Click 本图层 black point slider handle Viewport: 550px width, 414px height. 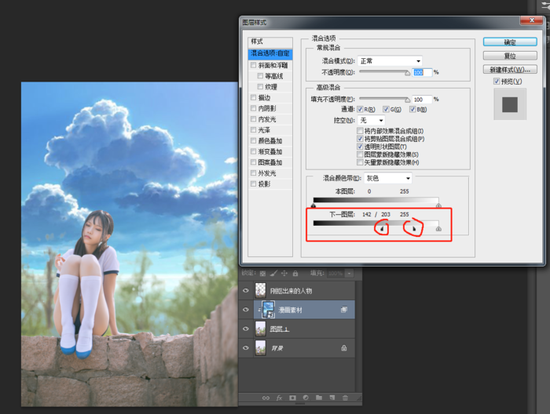click(x=314, y=206)
